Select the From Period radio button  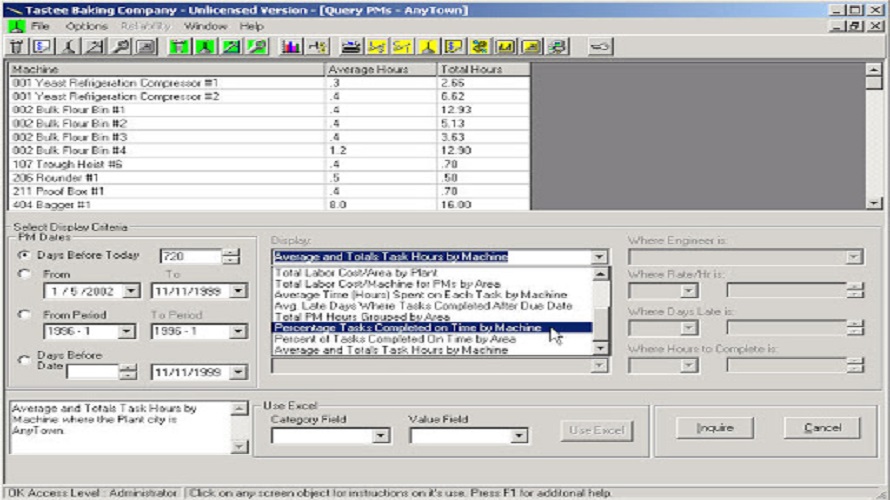24,314
